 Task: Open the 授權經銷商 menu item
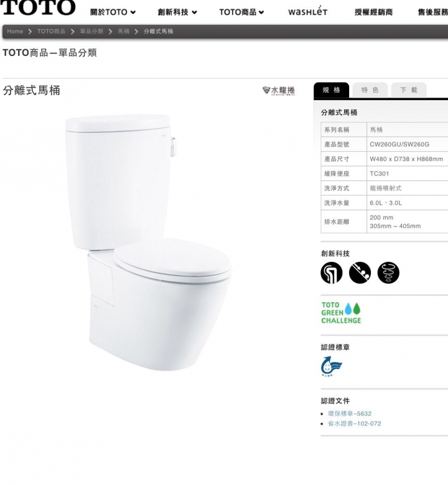tap(373, 12)
